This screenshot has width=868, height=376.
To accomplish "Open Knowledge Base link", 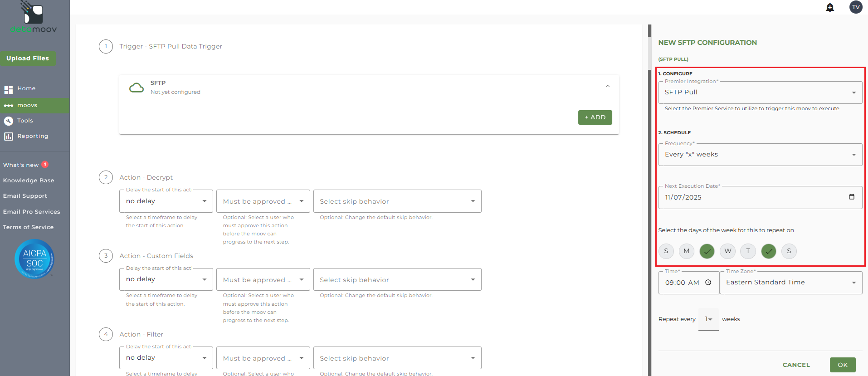I will coord(29,181).
